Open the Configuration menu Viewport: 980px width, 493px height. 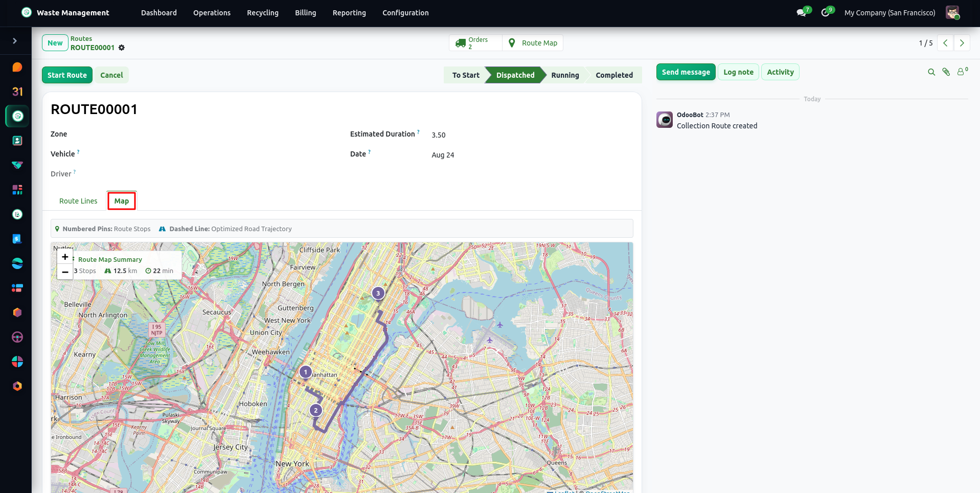point(405,13)
